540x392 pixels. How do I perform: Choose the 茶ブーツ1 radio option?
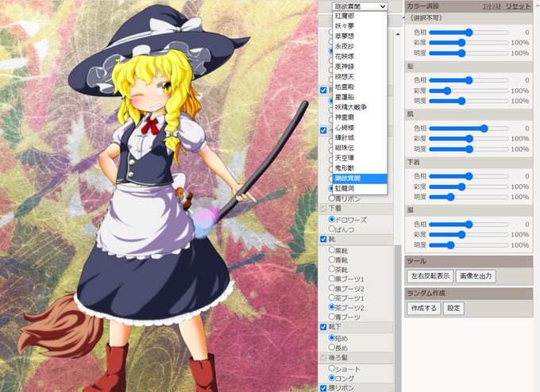tap(332, 298)
